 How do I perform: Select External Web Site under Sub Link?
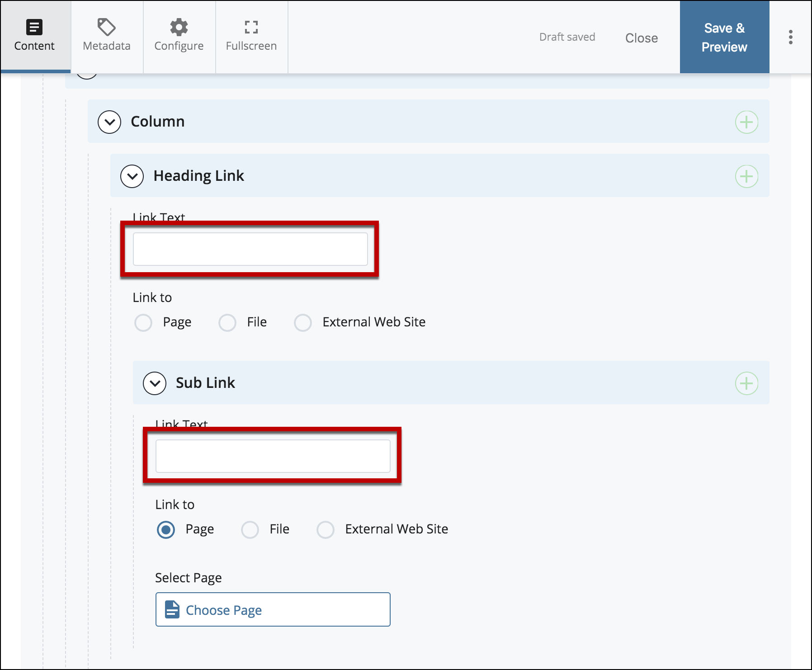[x=326, y=530]
